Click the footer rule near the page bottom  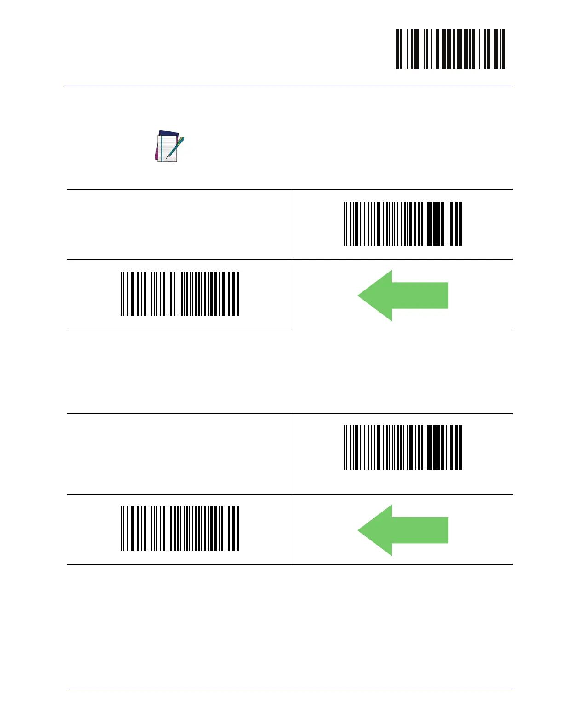tap(291, 688)
